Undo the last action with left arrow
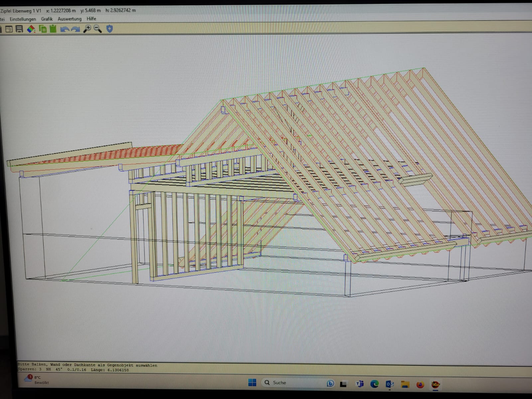The width and height of the screenshot is (532, 399). (x=65, y=29)
